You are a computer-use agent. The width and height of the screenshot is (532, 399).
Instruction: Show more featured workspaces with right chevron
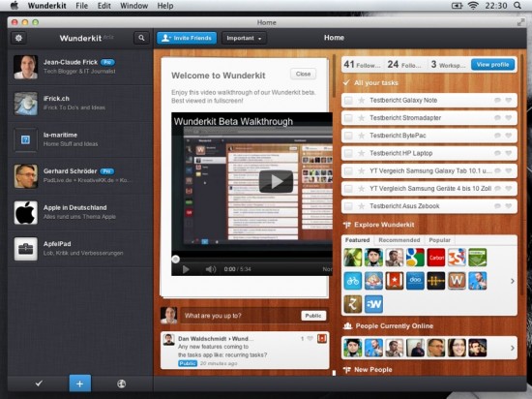click(513, 281)
